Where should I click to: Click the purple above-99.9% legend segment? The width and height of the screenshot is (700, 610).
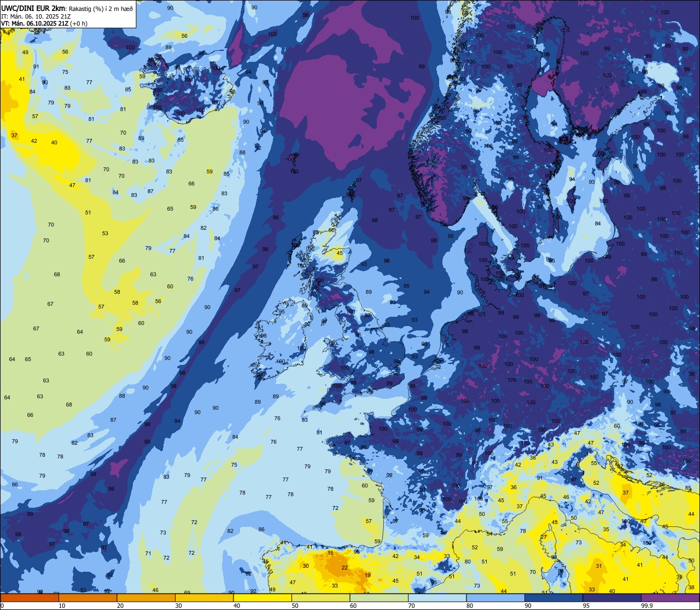click(670, 597)
